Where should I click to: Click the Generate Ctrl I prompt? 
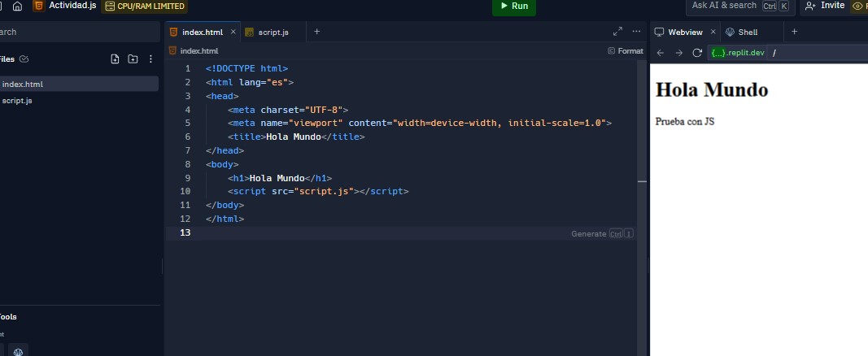pyautogui.click(x=602, y=234)
